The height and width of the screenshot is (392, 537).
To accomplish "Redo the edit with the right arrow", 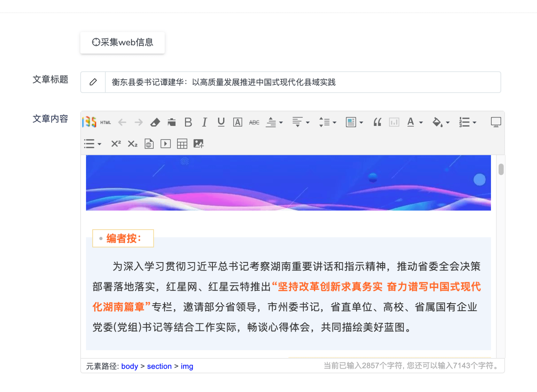I will click(x=139, y=122).
